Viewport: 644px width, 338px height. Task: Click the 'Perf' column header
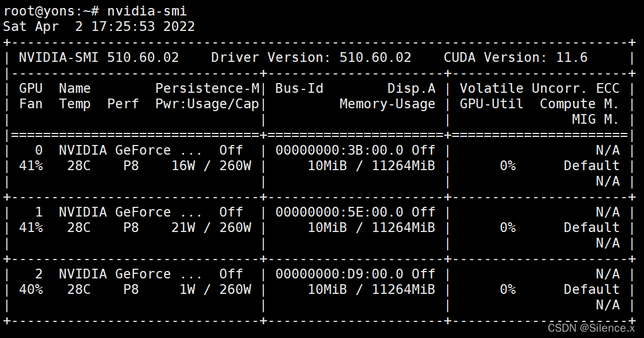point(123,104)
